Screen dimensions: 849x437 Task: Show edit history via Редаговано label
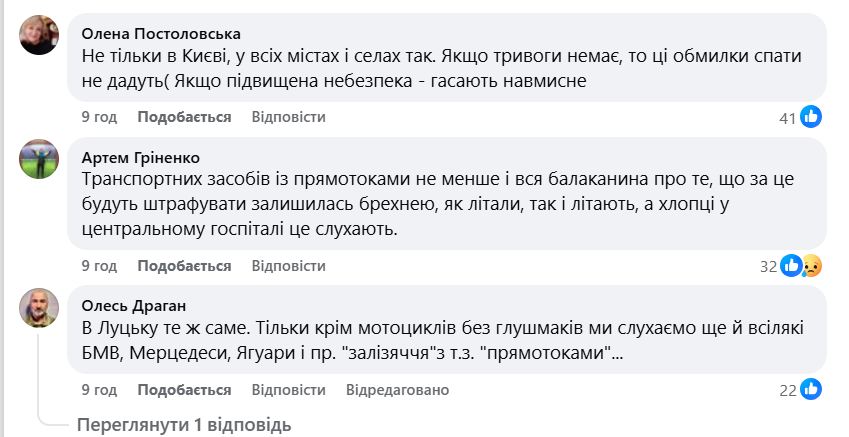tap(400, 389)
